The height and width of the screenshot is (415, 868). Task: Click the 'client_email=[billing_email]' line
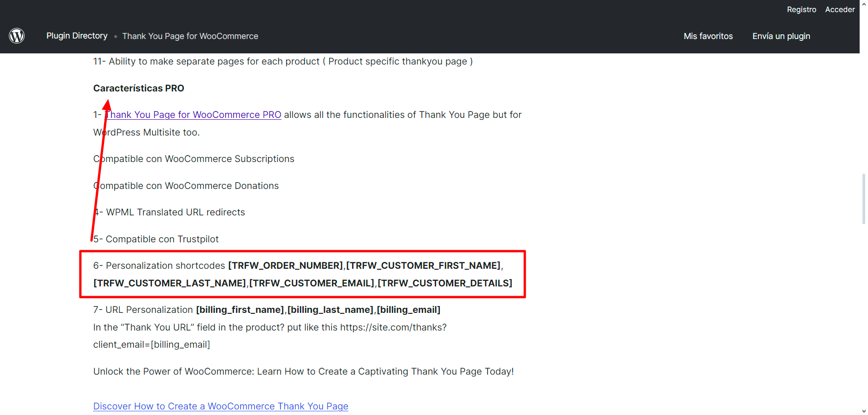151,344
